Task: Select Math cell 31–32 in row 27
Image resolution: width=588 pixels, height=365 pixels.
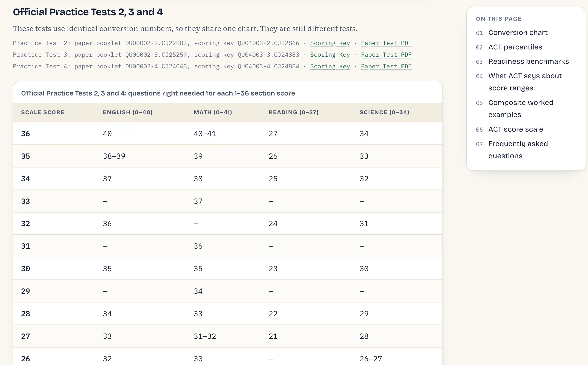Action: pos(205,336)
